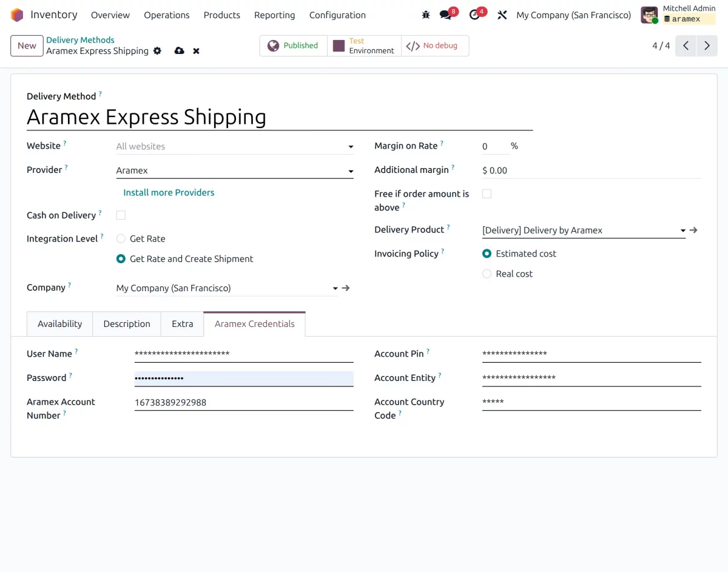This screenshot has width=728, height=572.
Task: Click the Delivery Method name field
Action: 280,116
